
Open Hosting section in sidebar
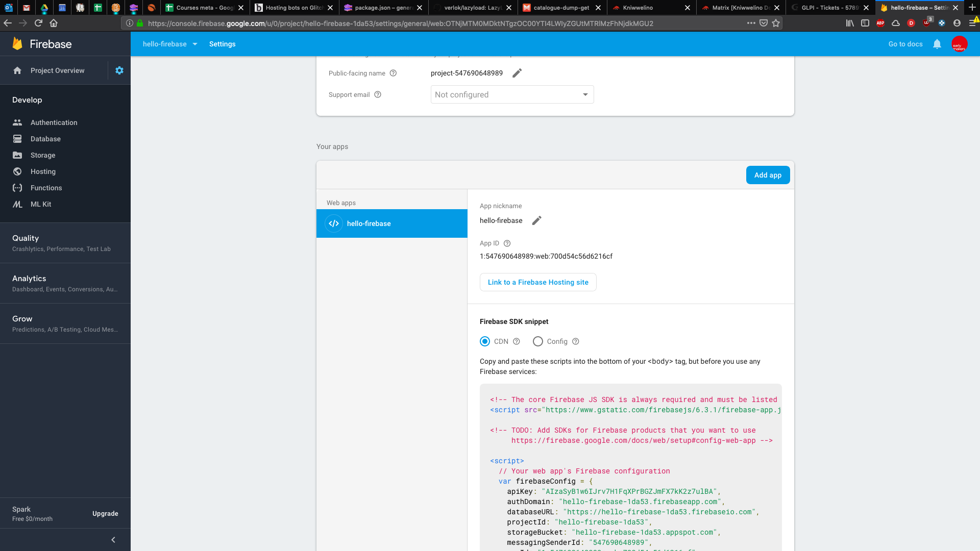43,171
